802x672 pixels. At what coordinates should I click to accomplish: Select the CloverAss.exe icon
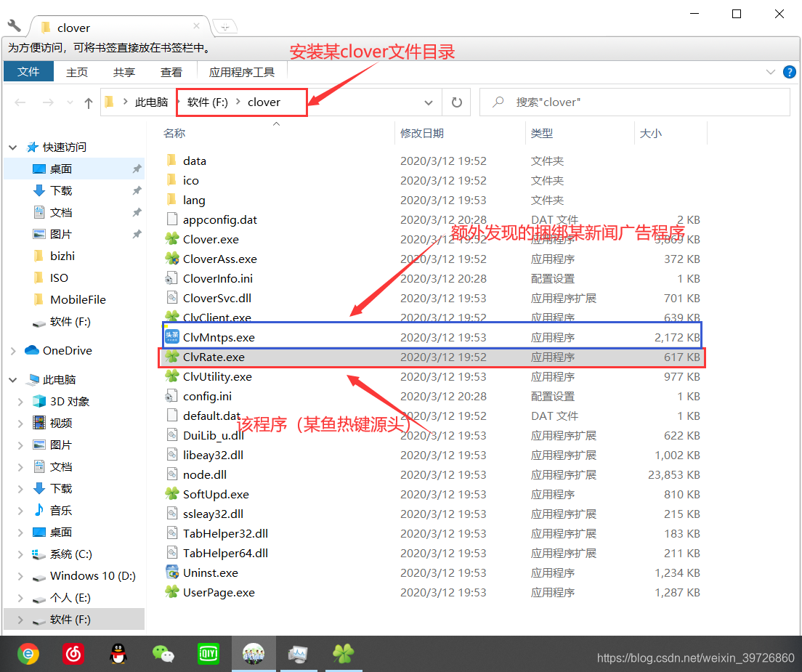coord(172,258)
